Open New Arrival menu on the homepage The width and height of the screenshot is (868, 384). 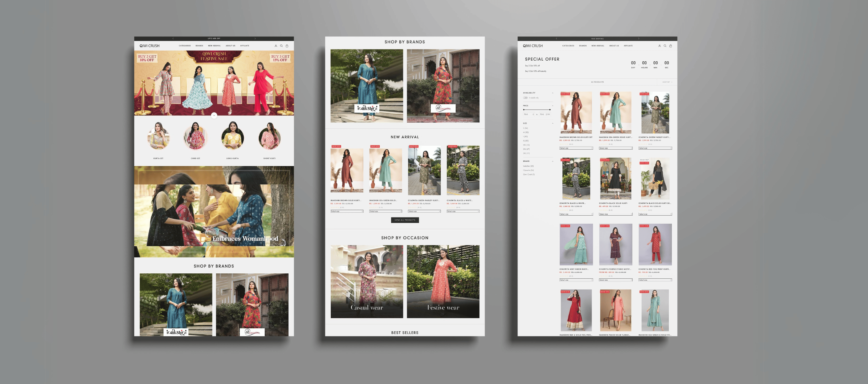point(214,46)
